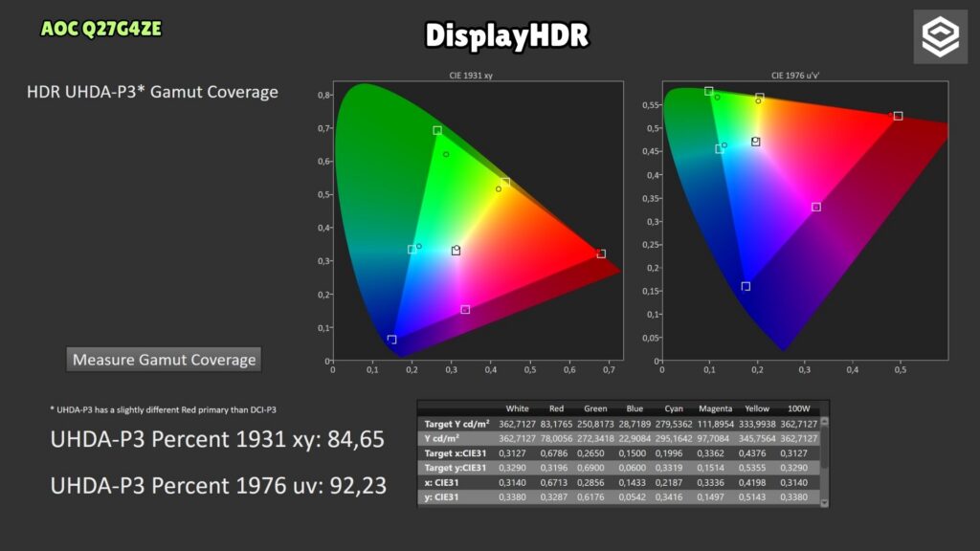Click the Yellow target y value 0,5355

(x=752, y=468)
